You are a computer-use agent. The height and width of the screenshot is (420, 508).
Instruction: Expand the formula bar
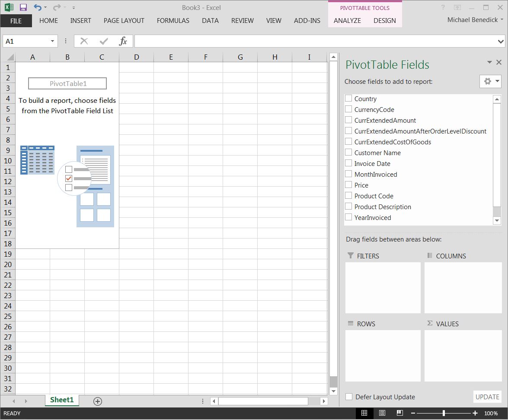click(x=501, y=41)
